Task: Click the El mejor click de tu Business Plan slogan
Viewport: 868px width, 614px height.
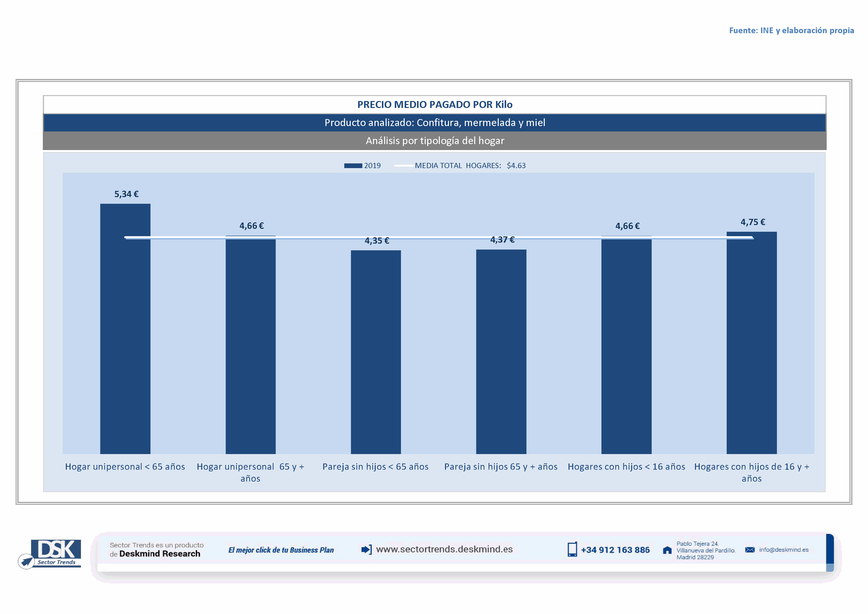Action: point(281,550)
